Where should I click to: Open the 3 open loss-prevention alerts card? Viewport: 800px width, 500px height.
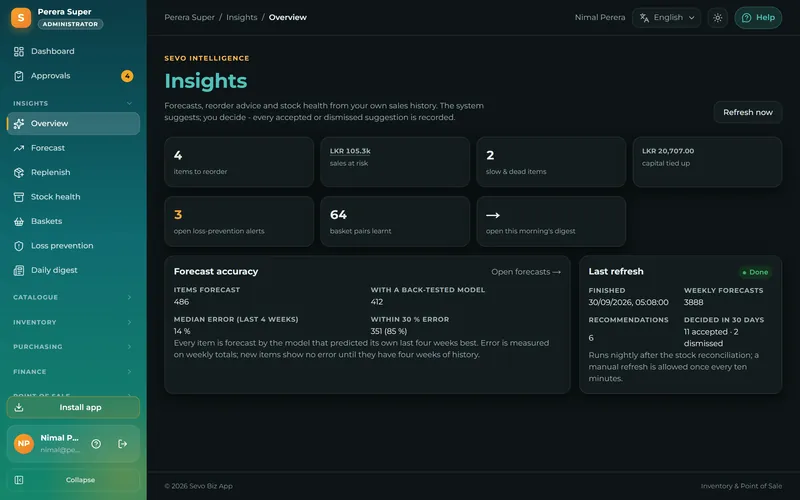239,221
